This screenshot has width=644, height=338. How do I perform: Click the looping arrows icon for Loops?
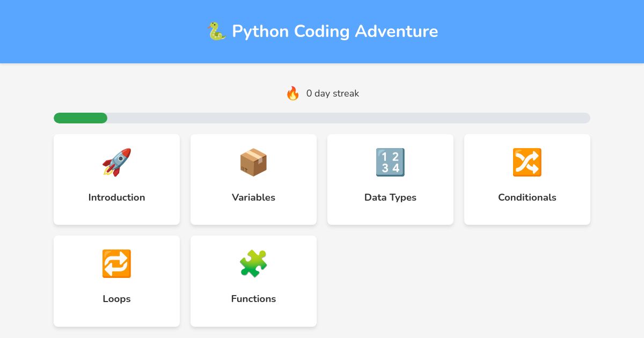tap(116, 264)
